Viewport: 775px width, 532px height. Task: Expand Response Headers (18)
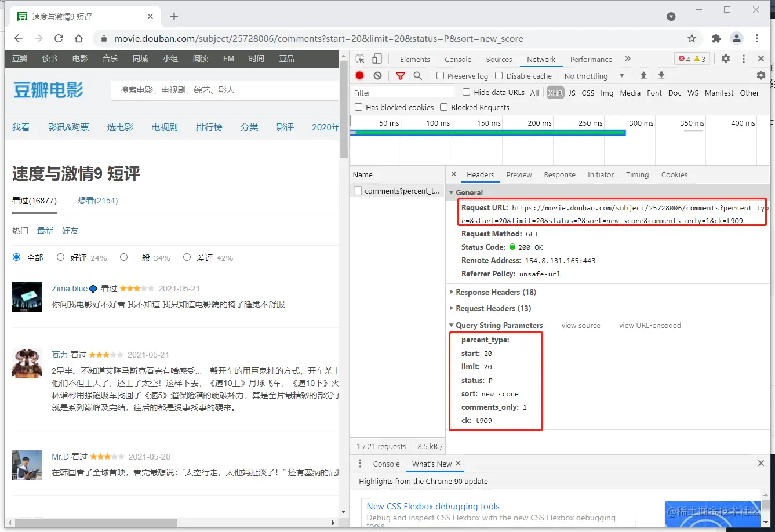coord(452,292)
